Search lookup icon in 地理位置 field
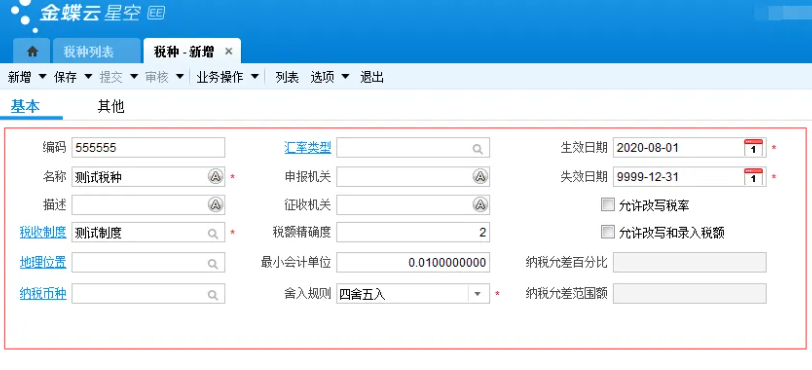812x370 pixels. pyautogui.click(x=213, y=264)
